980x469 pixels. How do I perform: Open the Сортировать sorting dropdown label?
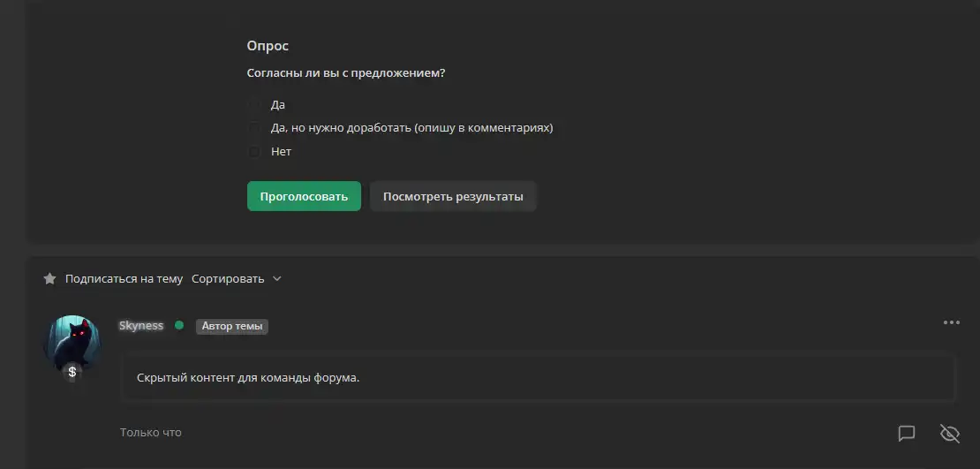228,279
